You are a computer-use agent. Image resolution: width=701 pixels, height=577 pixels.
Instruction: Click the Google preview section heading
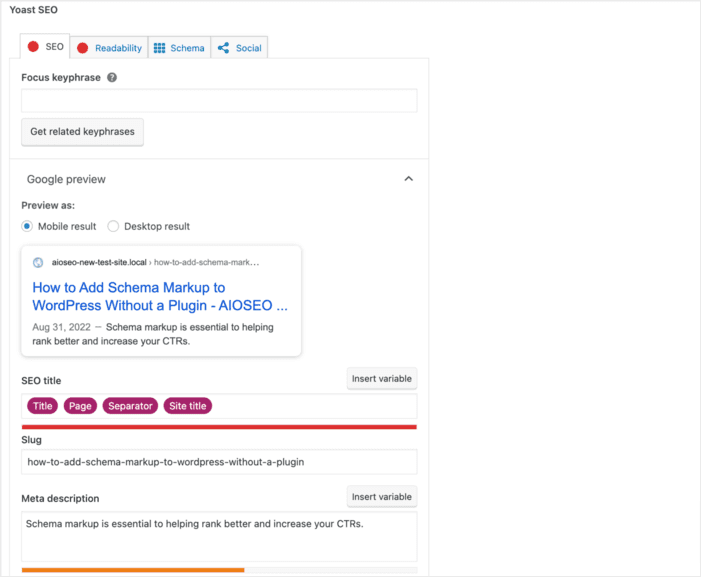click(x=66, y=179)
